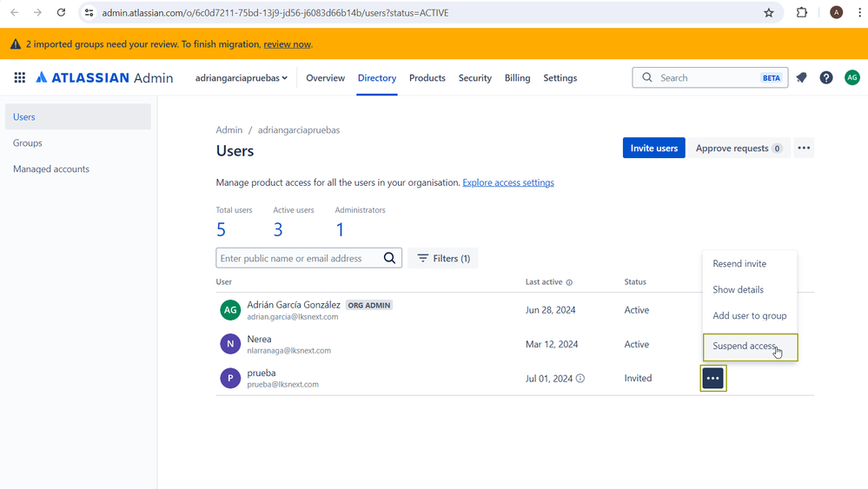The height and width of the screenshot is (489, 868).
Task: Open Groups in the left sidebar
Action: pyautogui.click(x=28, y=143)
